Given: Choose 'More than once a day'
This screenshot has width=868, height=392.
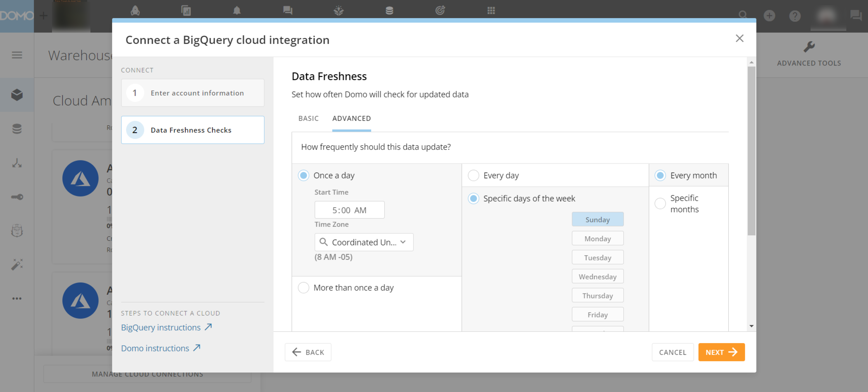Looking at the screenshot, I should pos(303,287).
